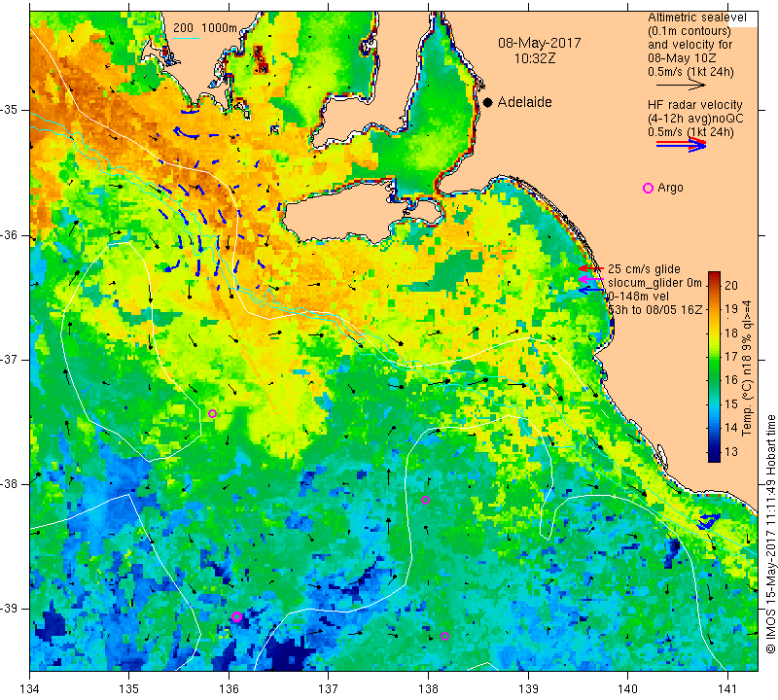
Task: Click the blue glider arrow in legend
Action: [x=590, y=291]
